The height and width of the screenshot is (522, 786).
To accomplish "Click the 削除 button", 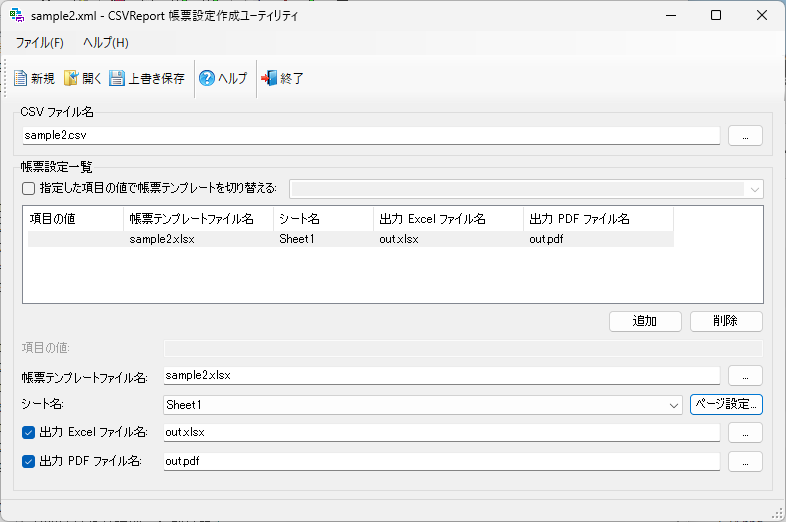I will 726,321.
